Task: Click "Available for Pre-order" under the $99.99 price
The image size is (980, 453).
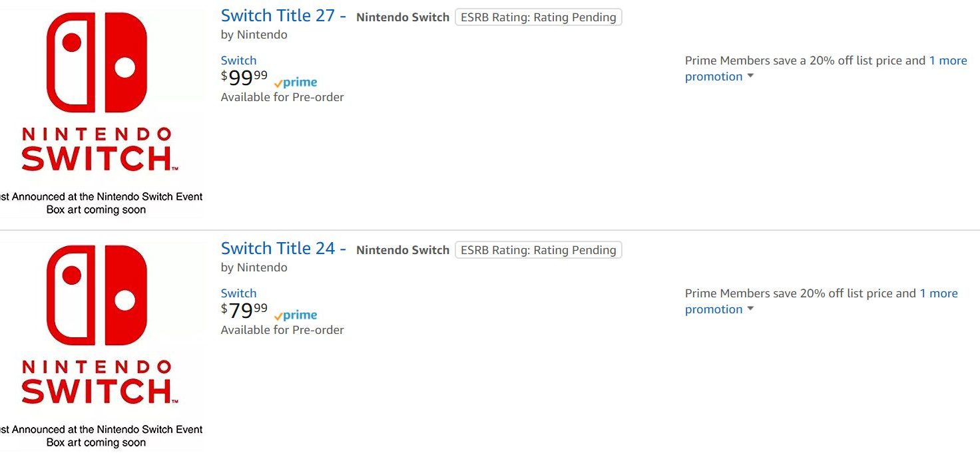Action: point(282,97)
